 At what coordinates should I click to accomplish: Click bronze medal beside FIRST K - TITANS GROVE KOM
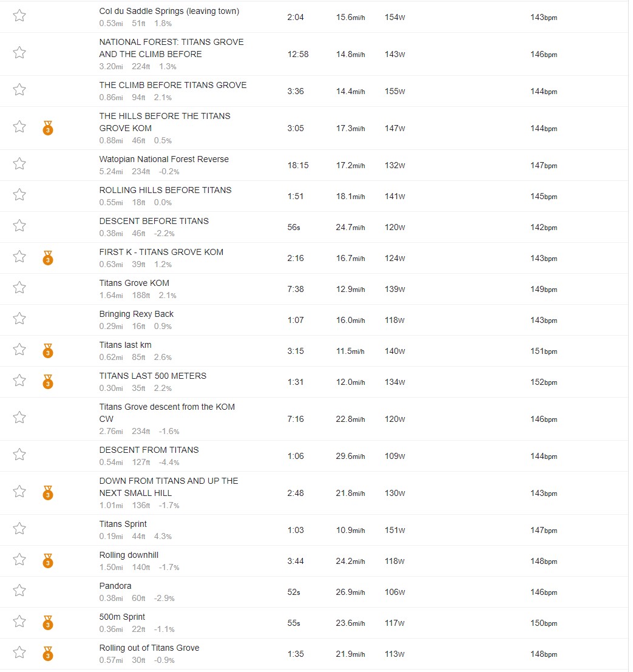48,258
